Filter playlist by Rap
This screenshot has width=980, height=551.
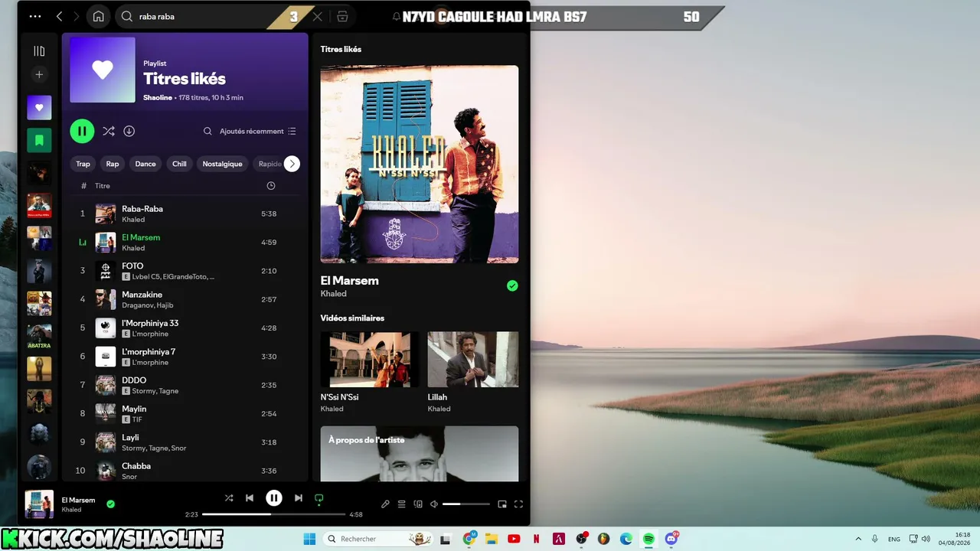tap(113, 164)
